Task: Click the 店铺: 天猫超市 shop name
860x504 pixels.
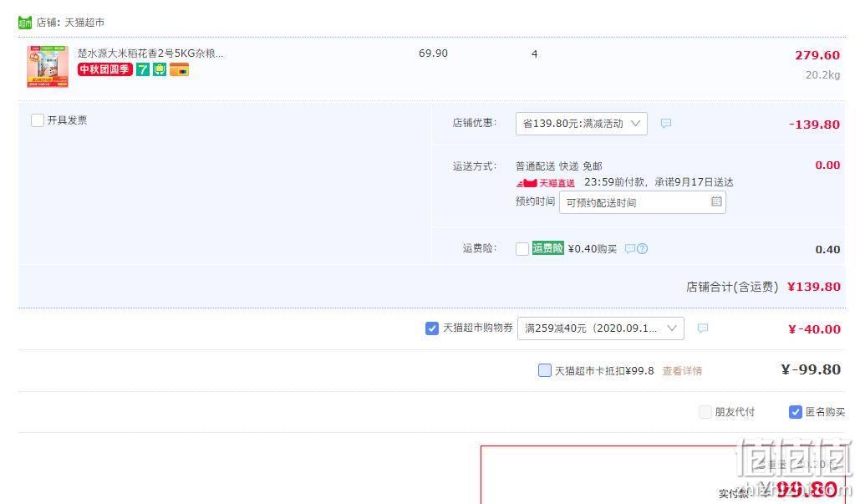Action: 70,23
